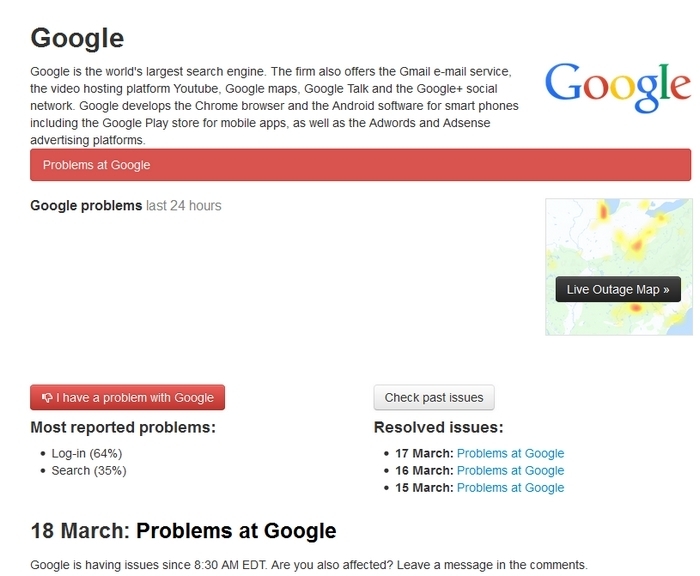Click the colorful Google logo image
This screenshot has width=700, height=576.
click(617, 87)
